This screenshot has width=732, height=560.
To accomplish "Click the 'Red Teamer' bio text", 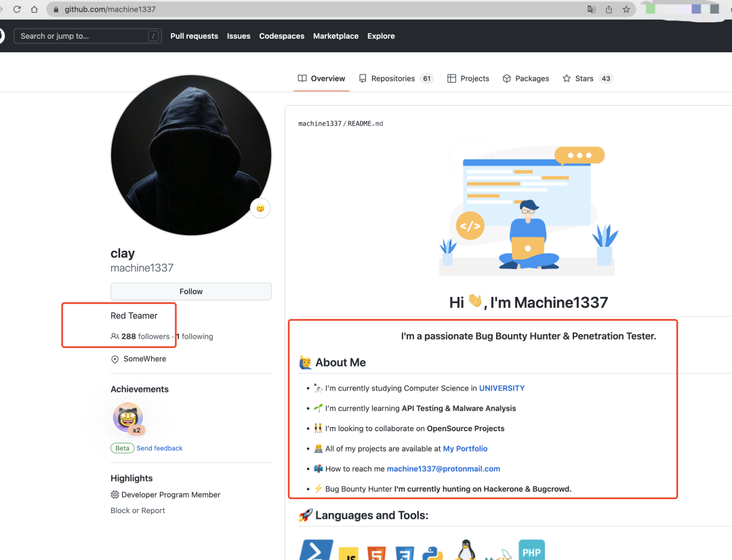I will (x=134, y=316).
